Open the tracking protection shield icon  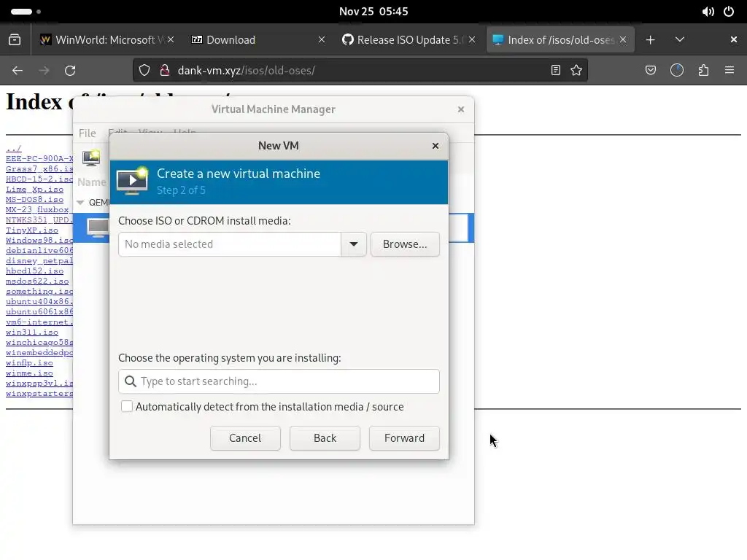pos(144,71)
